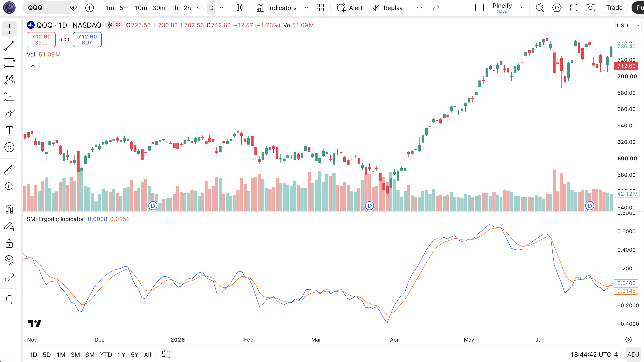Set date range to 6M
This screenshot has width=644, height=362.
pyautogui.click(x=90, y=354)
